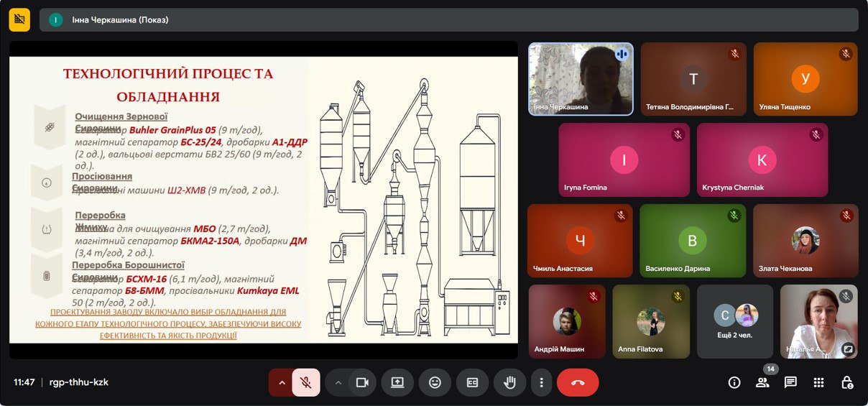Click Василенко Дарина avatar circle
Viewport: 868px width, 406px height.
(x=693, y=241)
